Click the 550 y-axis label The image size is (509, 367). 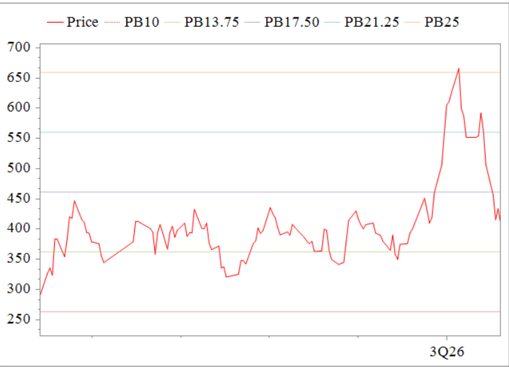[x=19, y=138]
